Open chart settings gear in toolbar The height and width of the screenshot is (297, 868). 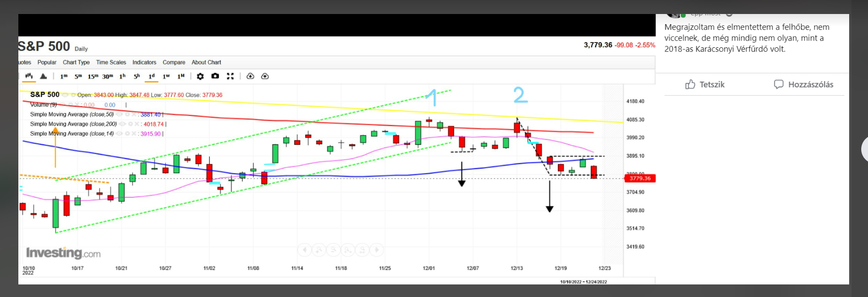pos(200,76)
